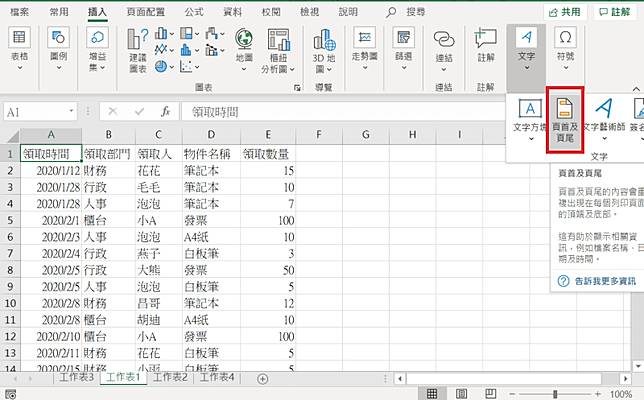Insert a scatter or bubble chart

click(186, 66)
